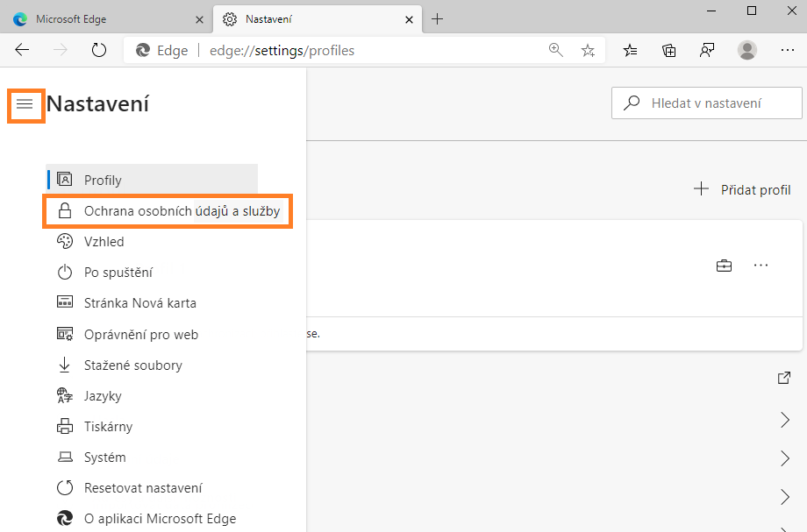Expand the third chevron row
This screenshot has height=532, width=807.
pyautogui.click(x=785, y=497)
